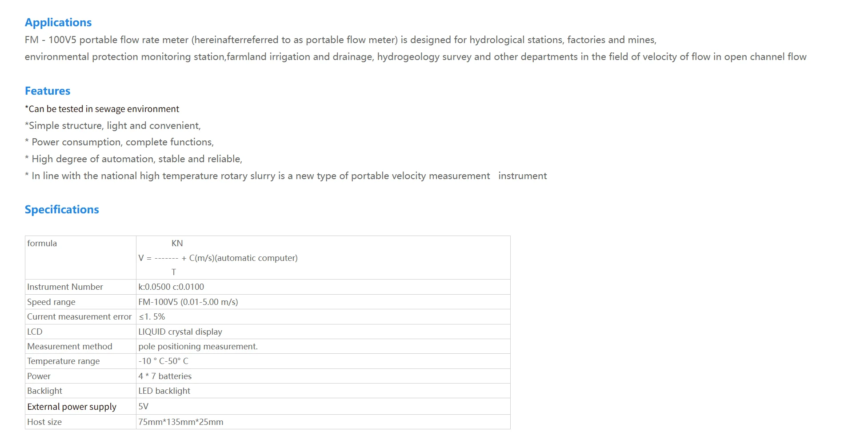Click the 'High degree of automation' feature line
The height and width of the screenshot is (444, 868).
click(133, 159)
